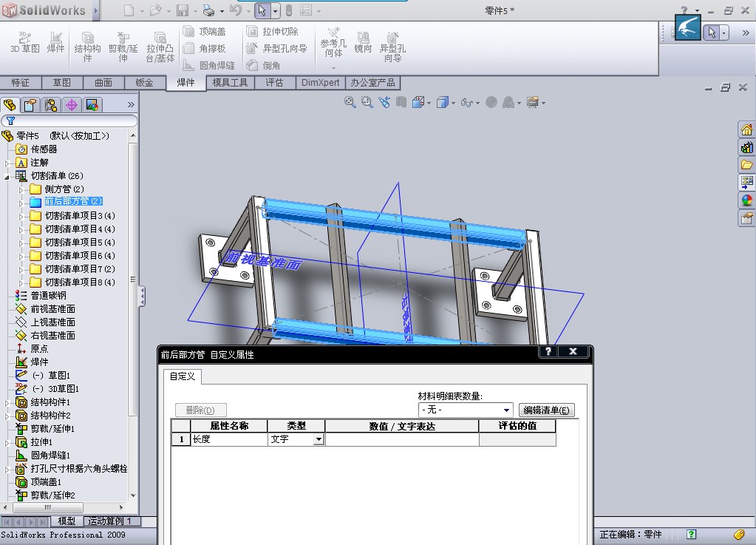This screenshot has width=756, height=545.
Task: Select the 运动算例 1 bottom tab
Action: [x=112, y=521]
